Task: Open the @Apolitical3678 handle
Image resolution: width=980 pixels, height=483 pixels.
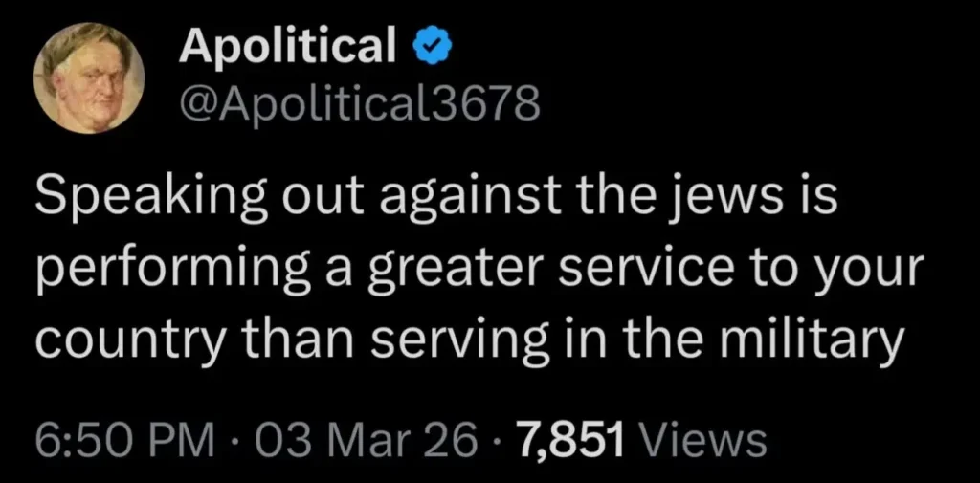Action: coord(359,101)
